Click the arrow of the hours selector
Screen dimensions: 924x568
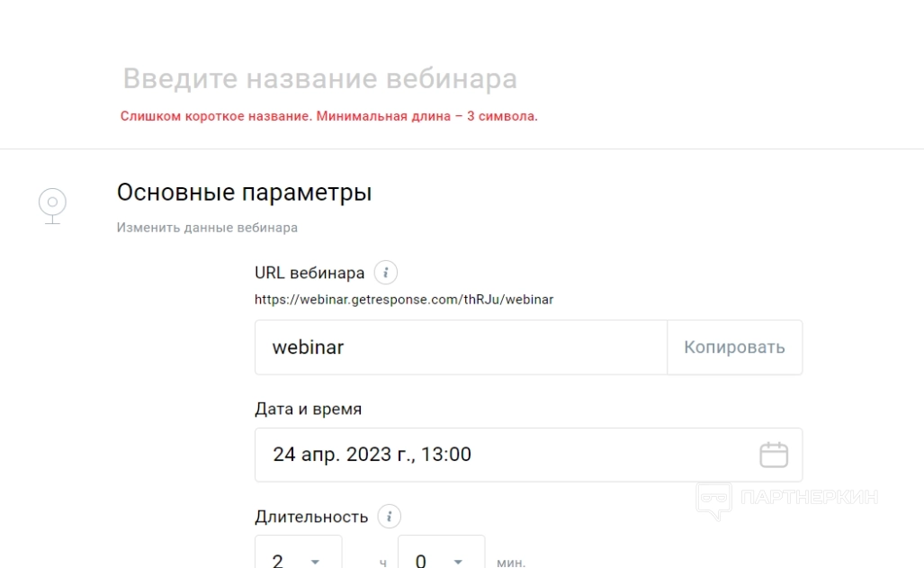(x=315, y=562)
